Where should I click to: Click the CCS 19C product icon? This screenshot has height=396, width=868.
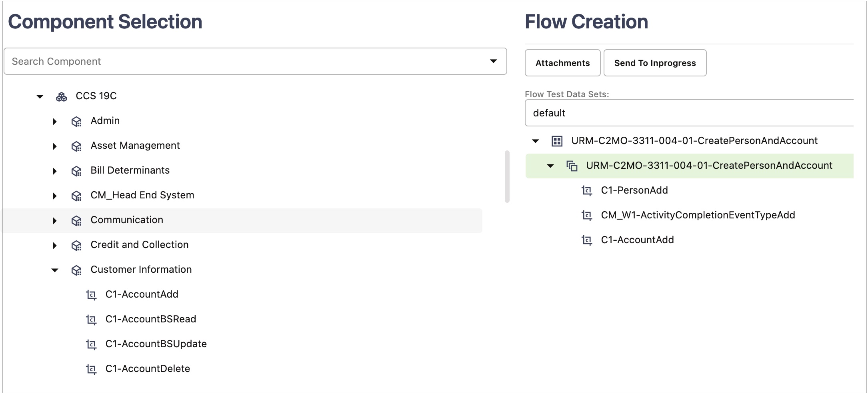61,96
